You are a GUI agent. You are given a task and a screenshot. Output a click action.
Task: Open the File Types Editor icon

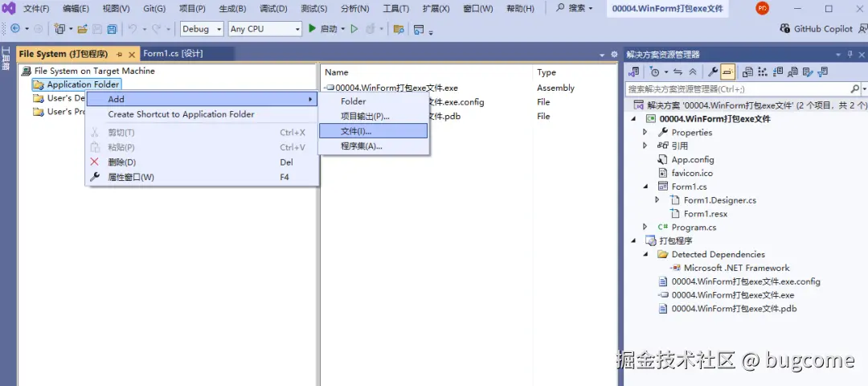778,72
